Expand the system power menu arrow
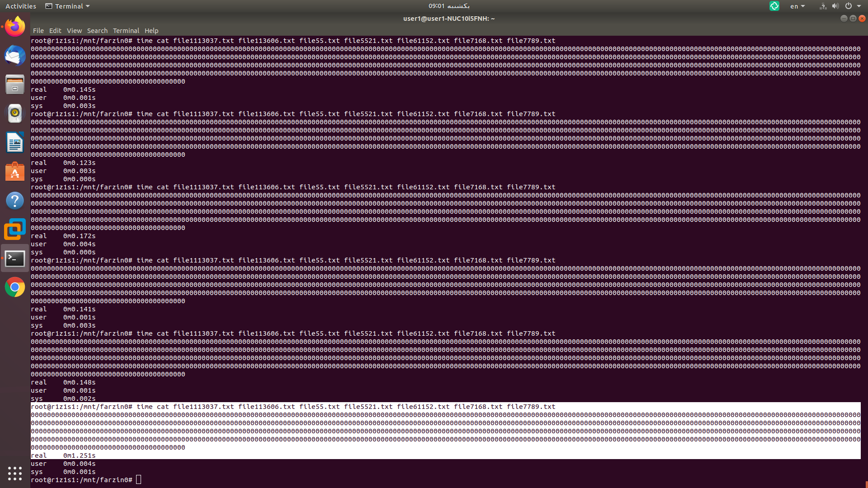This screenshot has width=868, height=488. pos(859,6)
